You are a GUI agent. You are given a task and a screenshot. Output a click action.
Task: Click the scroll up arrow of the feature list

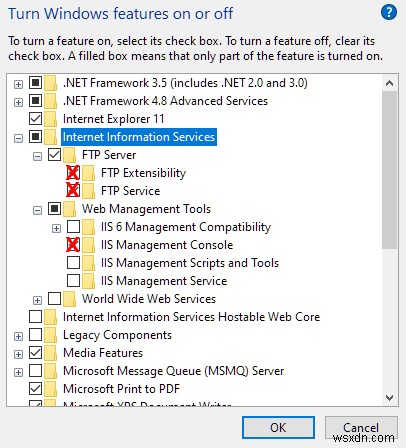tap(389, 83)
